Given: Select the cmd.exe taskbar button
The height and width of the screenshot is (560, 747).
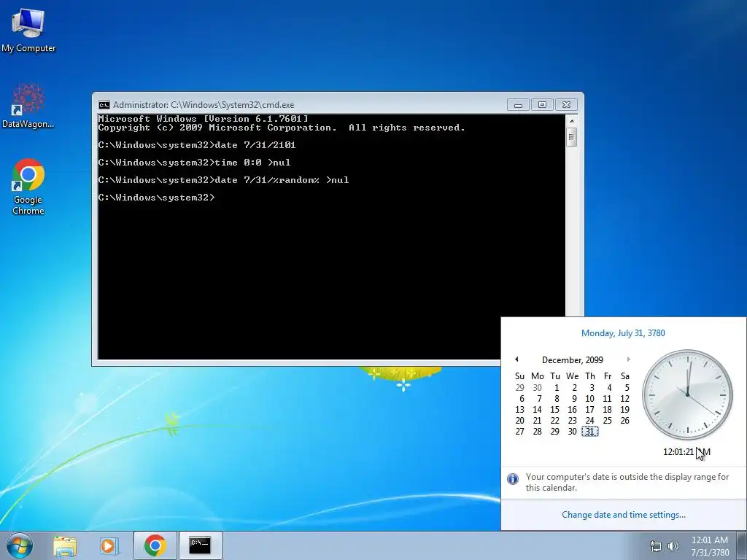Looking at the screenshot, I should (200, 545).
